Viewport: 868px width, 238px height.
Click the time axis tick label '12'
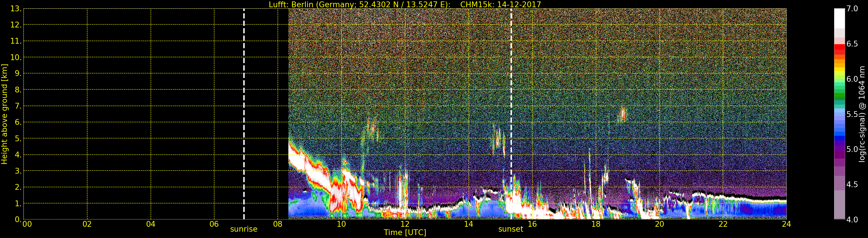(x=405, y=224)
